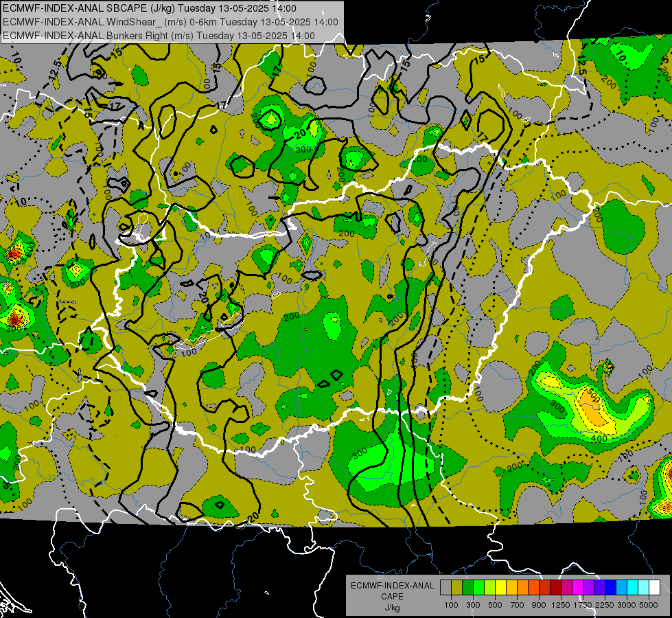Click the Bunkers Right title line
Screen dimensions: 672x618
tap(159, 36)
